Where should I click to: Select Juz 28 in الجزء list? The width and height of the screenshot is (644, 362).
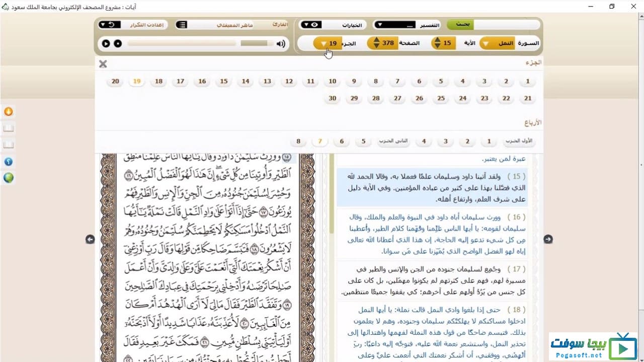click(x=376, y=98)
